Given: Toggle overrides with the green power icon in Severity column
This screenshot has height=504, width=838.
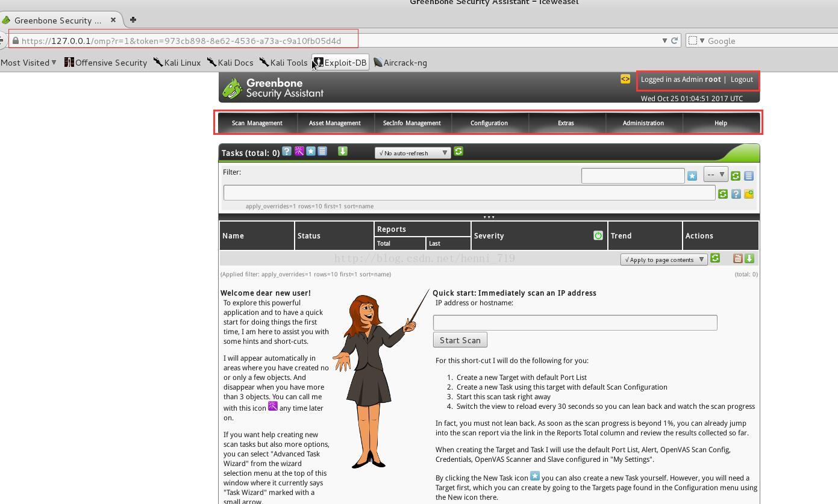Looking at the screenshot, I should click(x=598, y=235).
